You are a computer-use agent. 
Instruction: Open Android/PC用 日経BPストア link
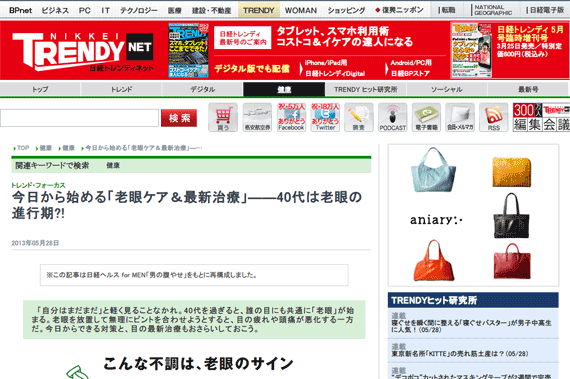(410, 68)
